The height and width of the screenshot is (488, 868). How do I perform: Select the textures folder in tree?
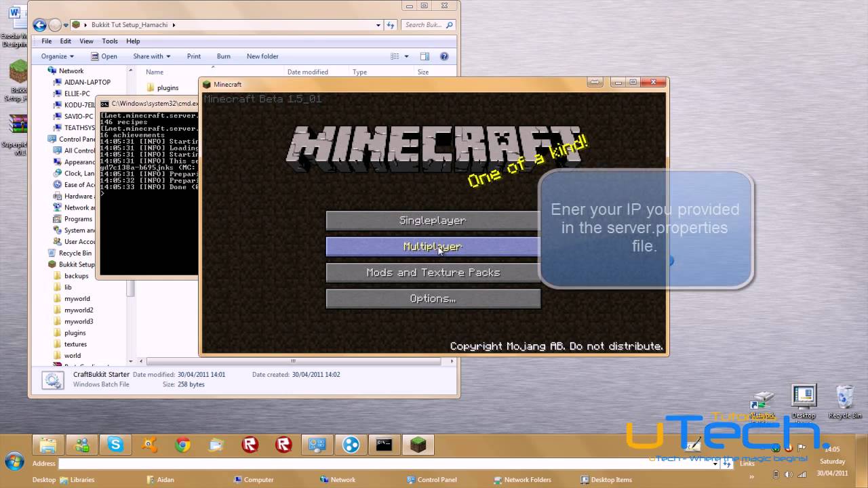tap(75, 344)
